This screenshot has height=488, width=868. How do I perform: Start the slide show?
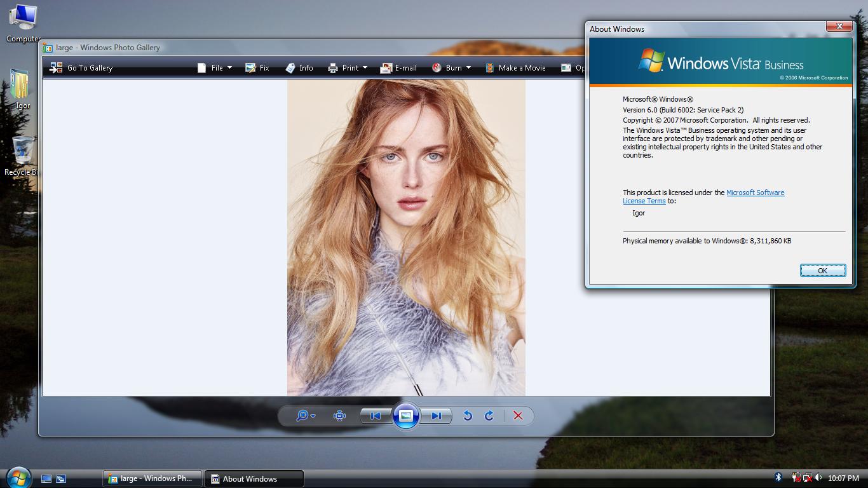coord(406,416)
